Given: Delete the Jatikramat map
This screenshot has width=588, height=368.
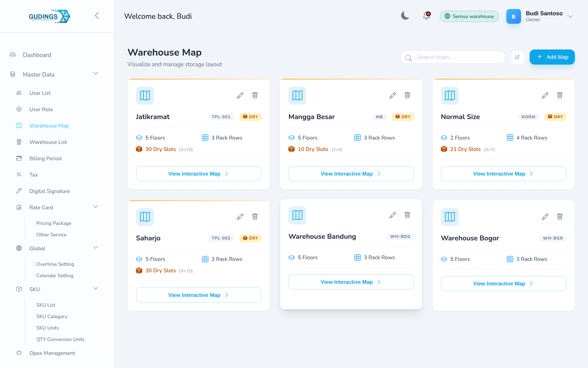Looking at the screenshot, I should (255, 95).
